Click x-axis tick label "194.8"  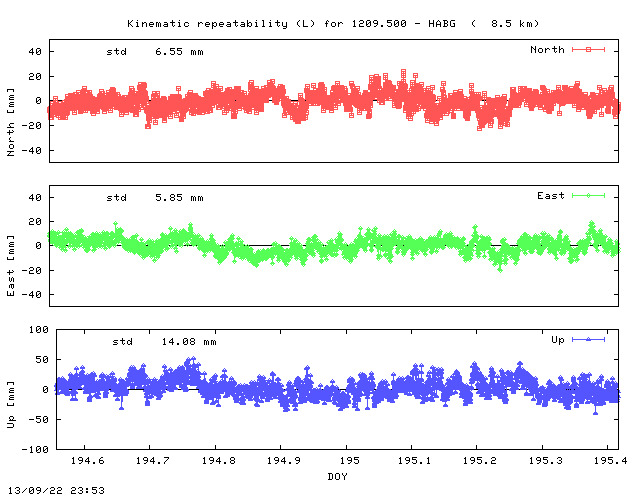(218, 461)
